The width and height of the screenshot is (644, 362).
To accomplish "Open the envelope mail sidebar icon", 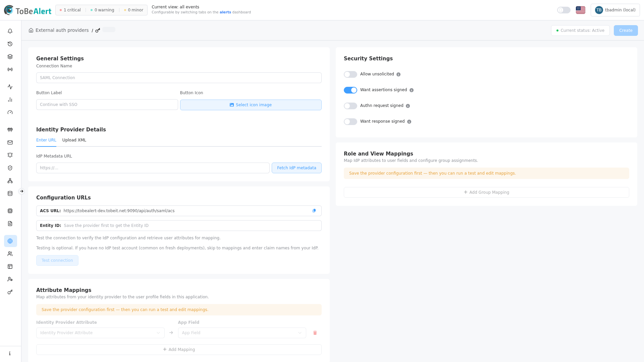I will (10, 142).
